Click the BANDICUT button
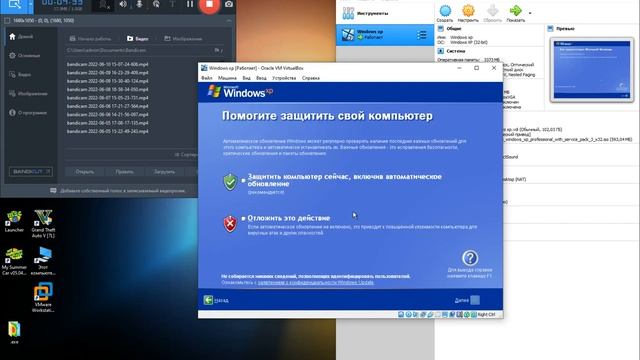640x360 pixels. coord(31,171)
